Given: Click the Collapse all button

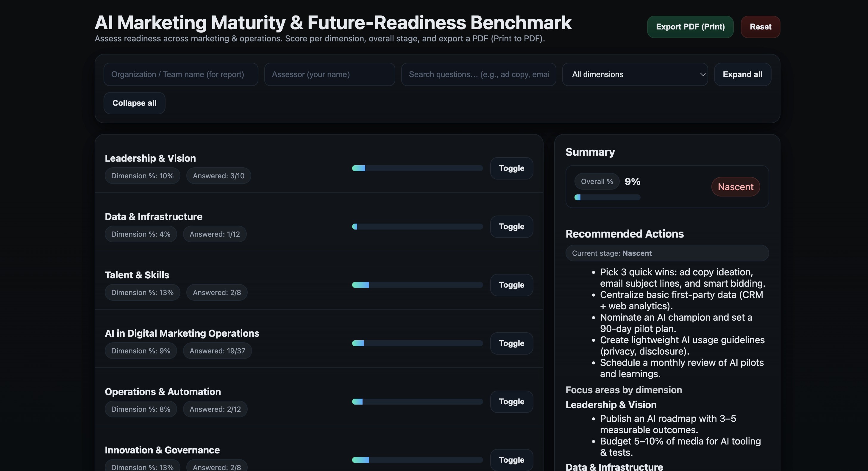Looking at the screenshot, I should point(134,103).
